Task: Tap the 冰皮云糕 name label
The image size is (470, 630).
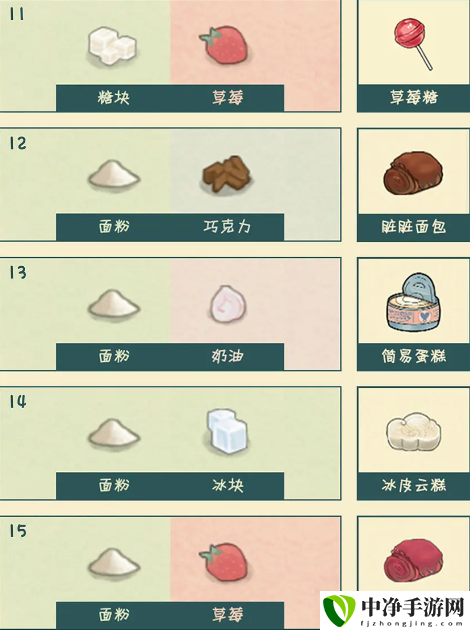Action: tap(413, 485)
